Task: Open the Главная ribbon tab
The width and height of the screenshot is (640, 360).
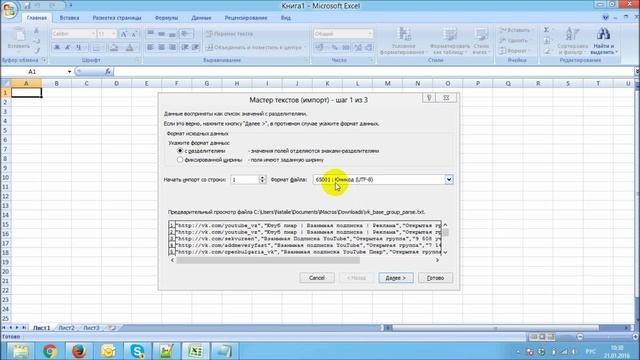Action: point(36,18)
